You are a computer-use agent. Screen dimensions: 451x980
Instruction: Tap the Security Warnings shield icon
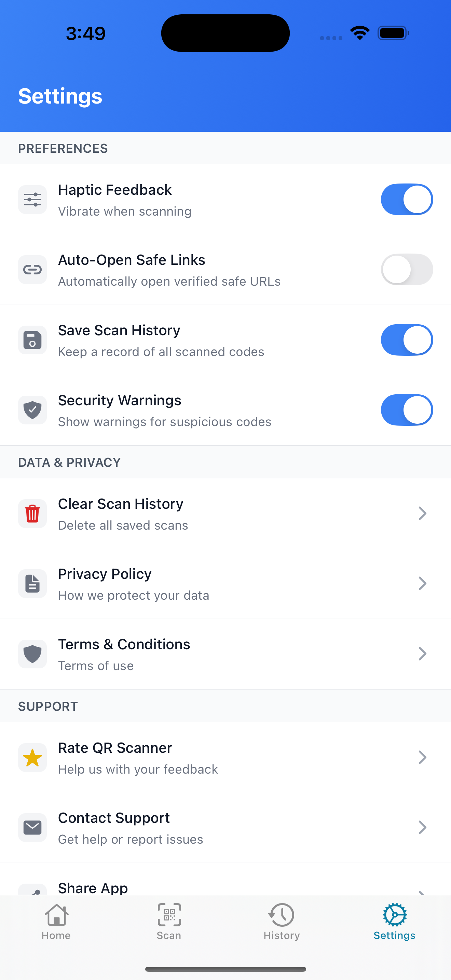tap(32, 410)
